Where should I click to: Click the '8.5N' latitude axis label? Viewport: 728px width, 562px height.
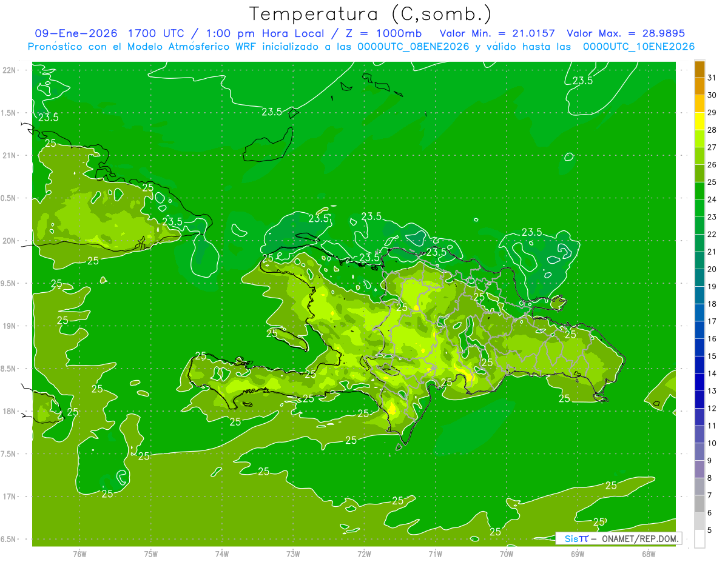[x=8, y=369]
